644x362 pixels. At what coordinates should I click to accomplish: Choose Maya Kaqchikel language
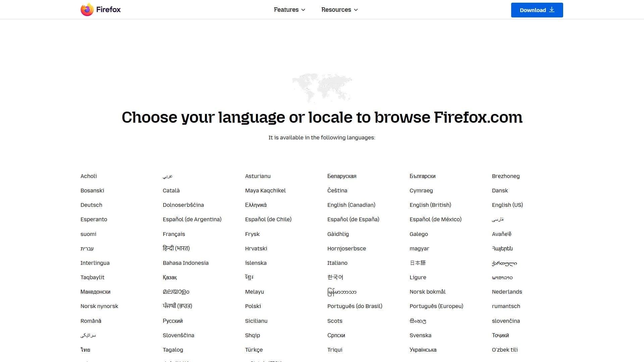tap(265, 190)
